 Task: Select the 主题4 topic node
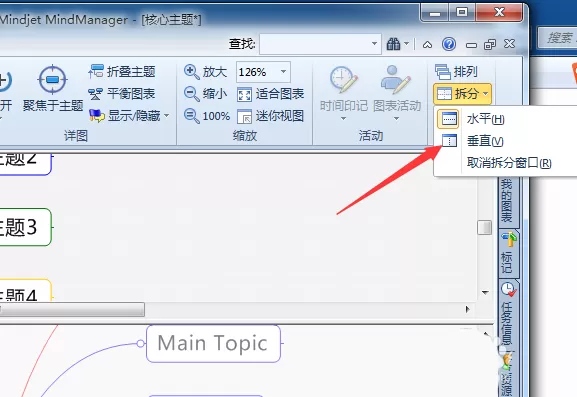tap(25, 290)
